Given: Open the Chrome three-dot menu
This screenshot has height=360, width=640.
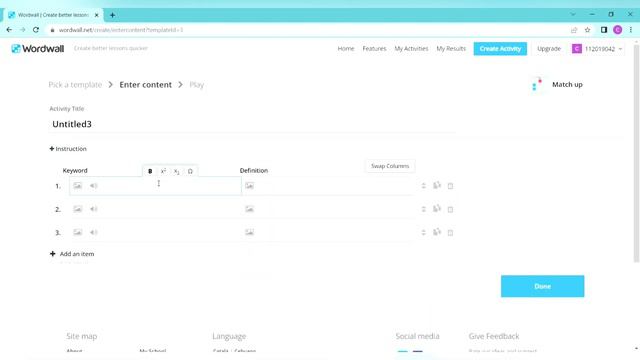Looking at the screenshot, I should [631, 30].
